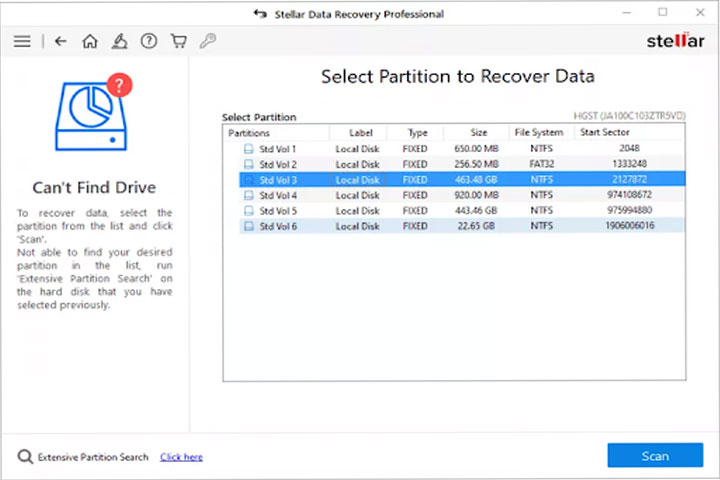720x480 pixels.
Task: Click the drive icon of Std Vol 6
Action: (x=248, y=226)
